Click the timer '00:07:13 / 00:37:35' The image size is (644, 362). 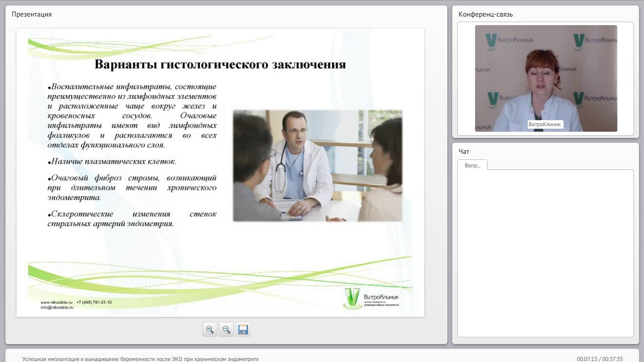point(600,359)
